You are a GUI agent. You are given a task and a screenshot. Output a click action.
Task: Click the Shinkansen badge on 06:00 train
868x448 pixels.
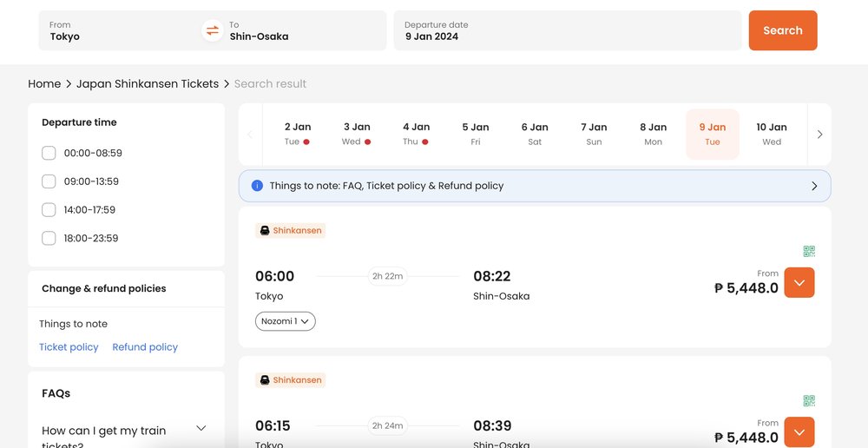(x=291, y=231)
